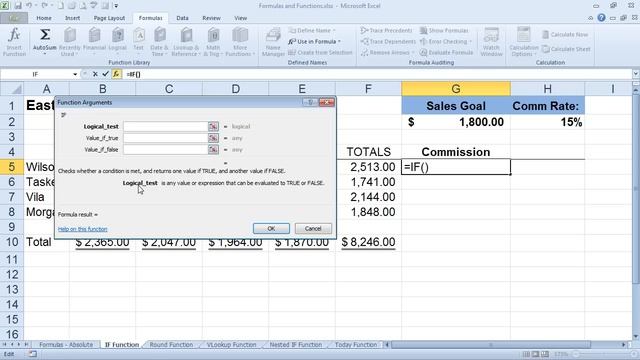The height and width of the screenshot is (360, 640).
Task: Select cell with Sales Goal 1,800.00
Action: 456,122
